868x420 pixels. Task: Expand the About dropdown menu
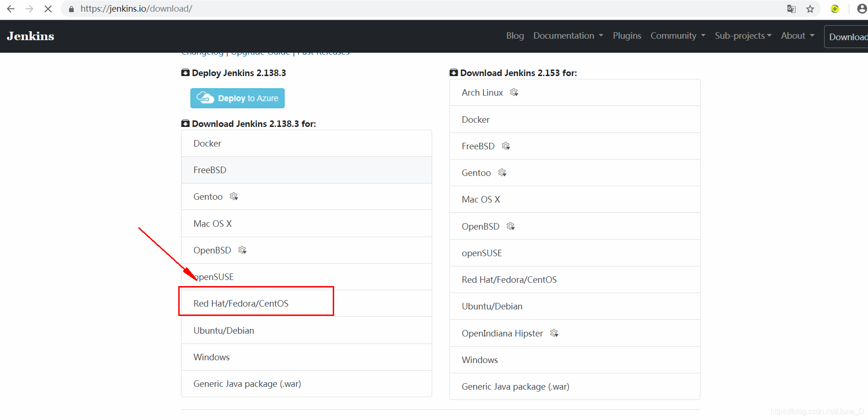[798, 35]
